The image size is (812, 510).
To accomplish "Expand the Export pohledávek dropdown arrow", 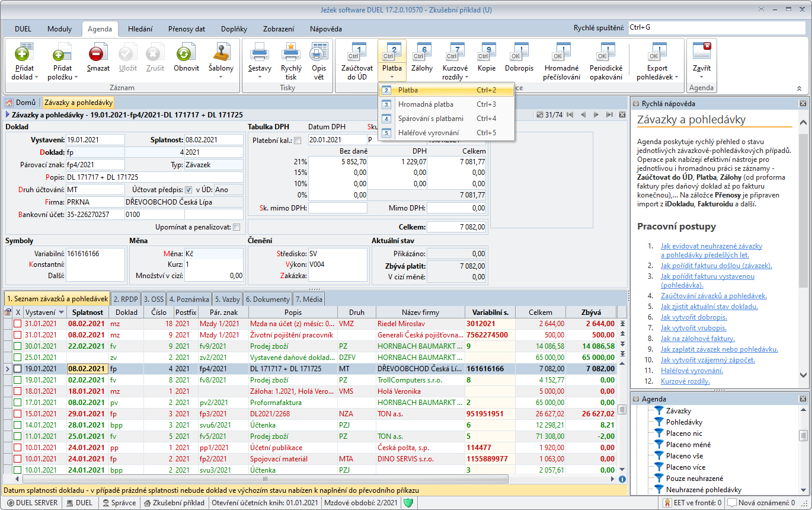I will click(676, 77).
